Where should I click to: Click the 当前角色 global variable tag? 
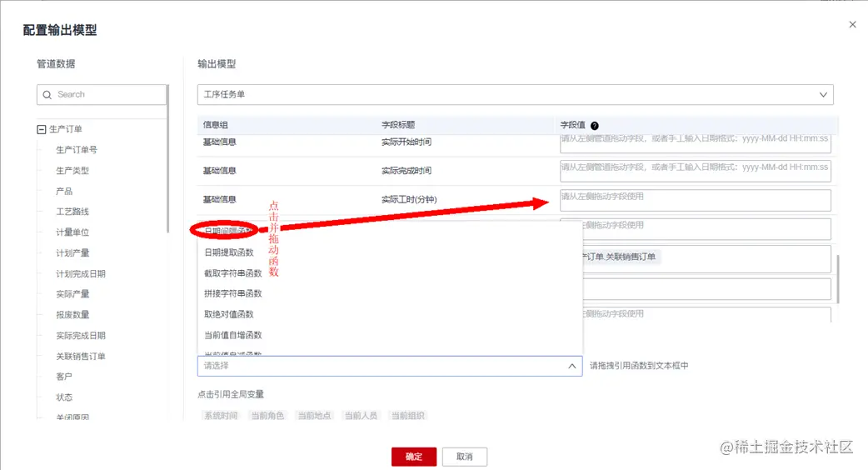click(267, 416)
